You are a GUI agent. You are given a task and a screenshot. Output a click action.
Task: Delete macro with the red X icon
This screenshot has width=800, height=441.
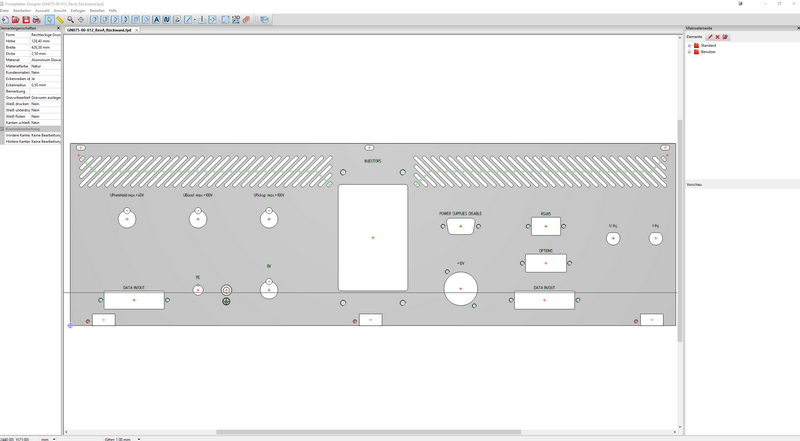click(717, 37)
